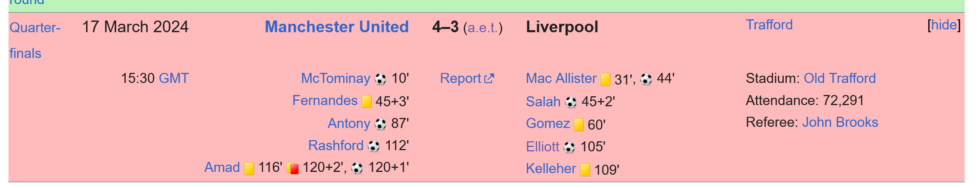Open referee John Brooks's page
Viewport: 980px width, 188px height.
pyautogui.click(x=840, y=122)
